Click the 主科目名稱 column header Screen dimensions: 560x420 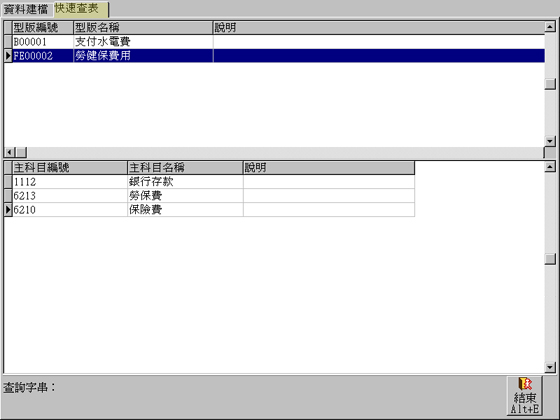(185, 168)
